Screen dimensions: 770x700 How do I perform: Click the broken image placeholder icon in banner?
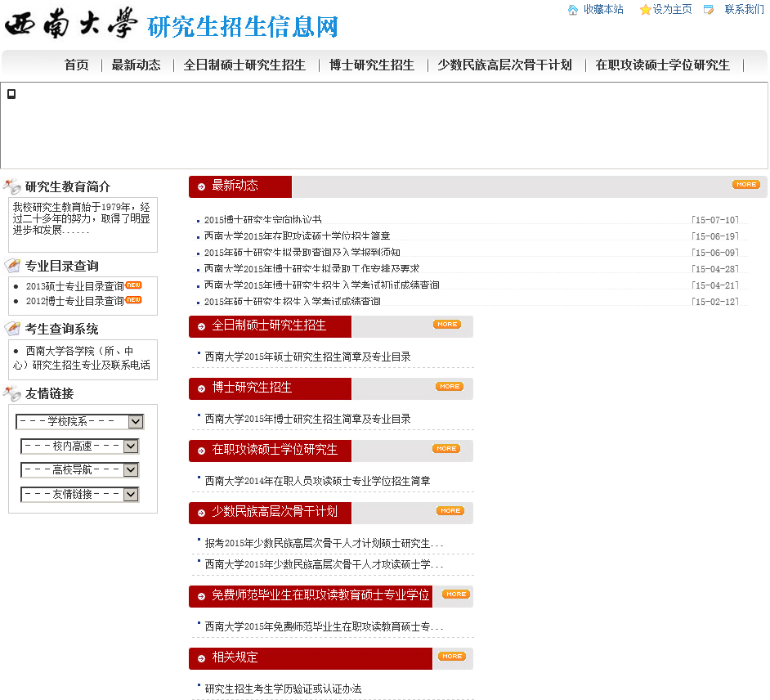[11, 94]
